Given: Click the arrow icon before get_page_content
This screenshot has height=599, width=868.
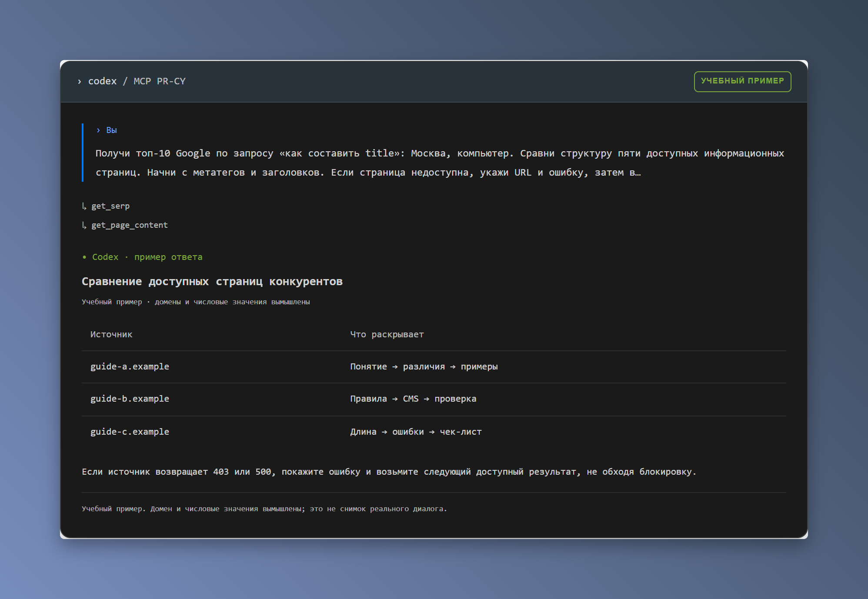Looking at the screenshot, I should point(84,225).
